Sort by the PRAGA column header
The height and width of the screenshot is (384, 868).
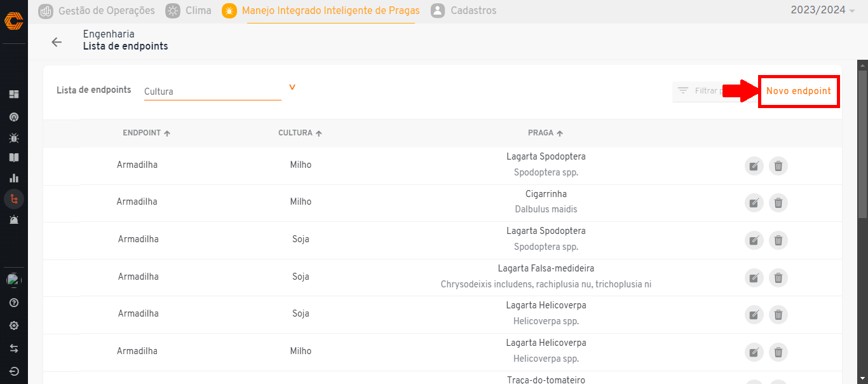pos(546,134)
